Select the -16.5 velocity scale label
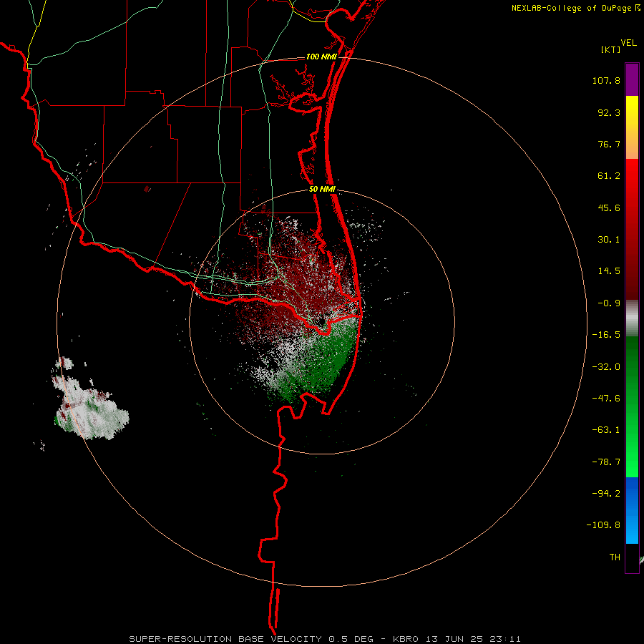The width and height of the screenshot is (644, 644). (606, 335)
